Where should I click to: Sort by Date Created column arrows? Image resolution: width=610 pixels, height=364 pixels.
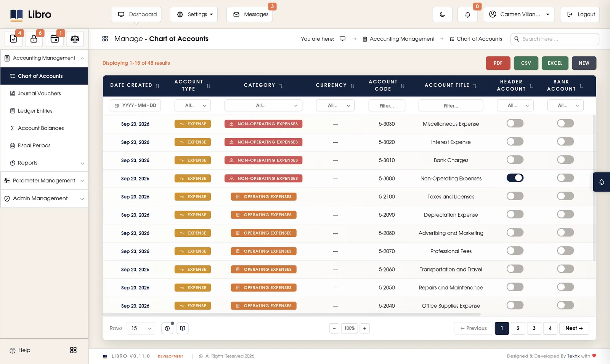157,86
